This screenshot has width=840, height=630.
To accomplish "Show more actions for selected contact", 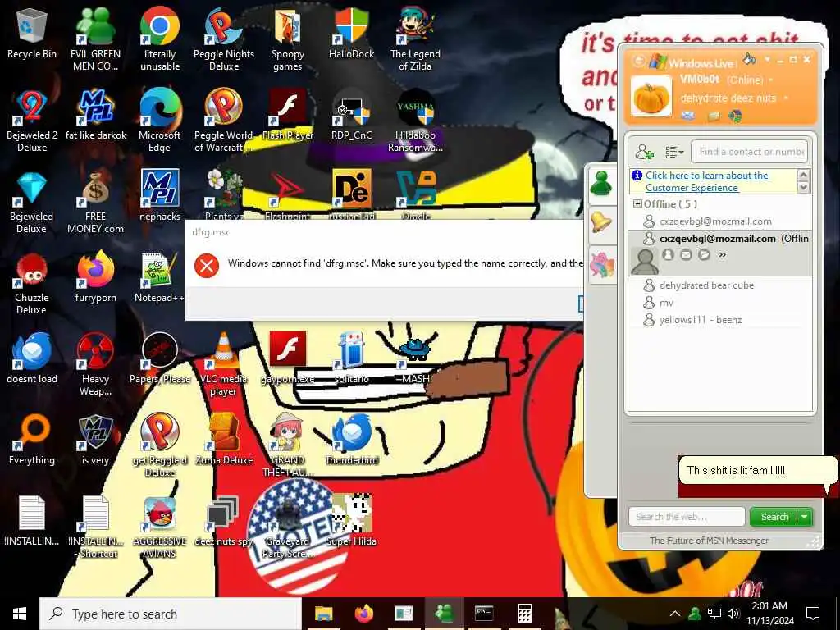I will coord(722,255).
